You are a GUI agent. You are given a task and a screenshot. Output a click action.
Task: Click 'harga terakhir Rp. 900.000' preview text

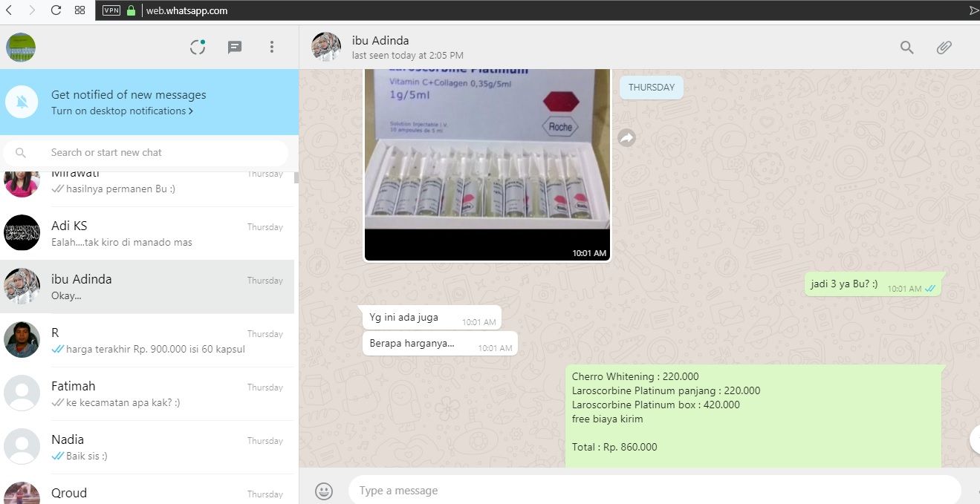pos(155,350)
